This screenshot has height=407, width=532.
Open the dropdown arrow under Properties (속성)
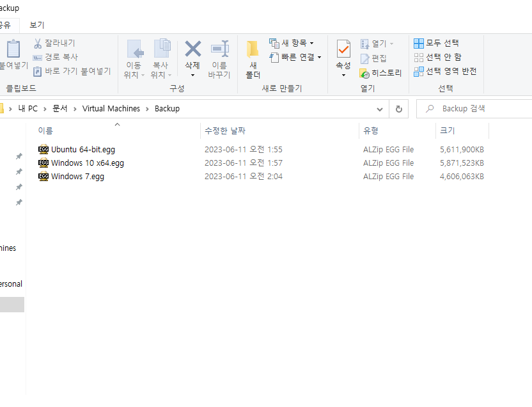(x=343, y=75)
